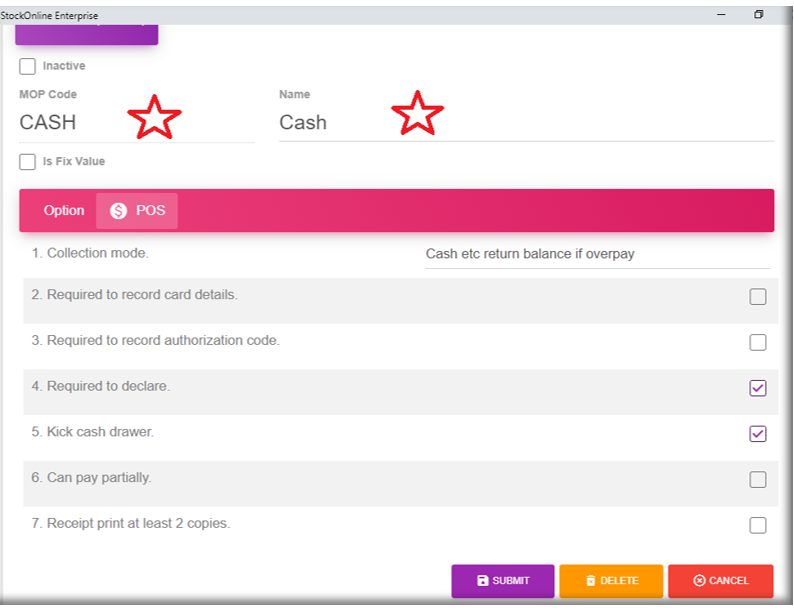This screenshot has height=608, width=794.
Task: Click the save icon on Submit
Action: (x=482, y=581)
